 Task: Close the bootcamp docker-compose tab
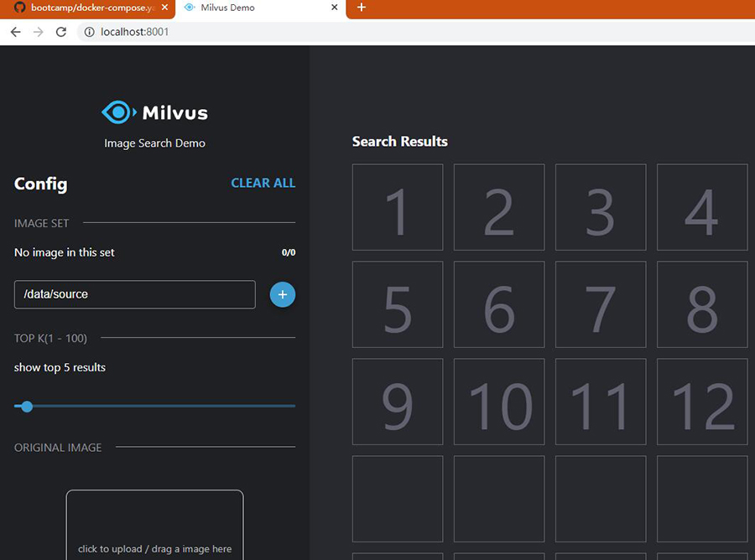pyautogui.click(x=164, y=8)
